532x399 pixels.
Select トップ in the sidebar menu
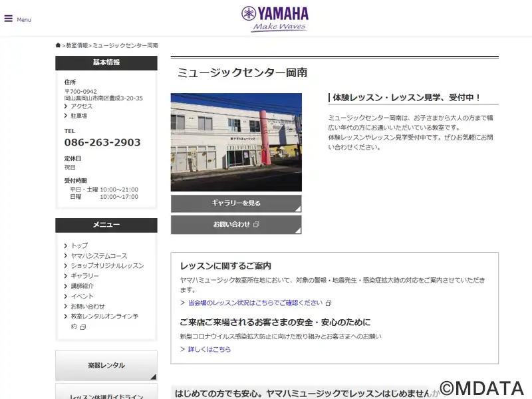(79, 245)
